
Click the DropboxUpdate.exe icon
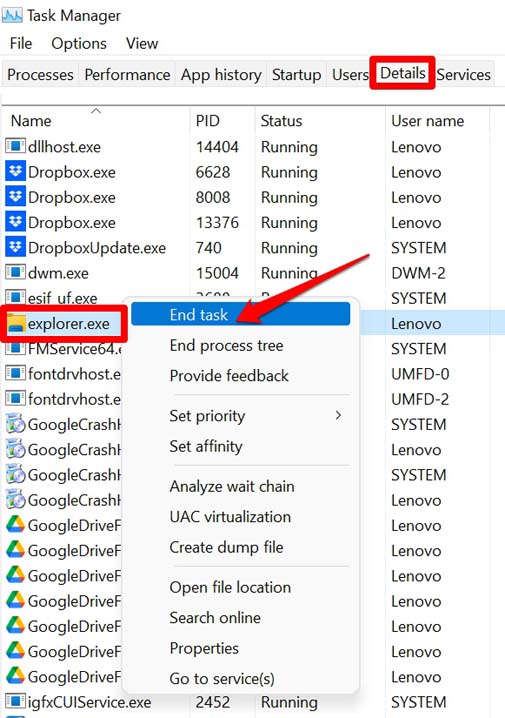(x=15, y=247)
